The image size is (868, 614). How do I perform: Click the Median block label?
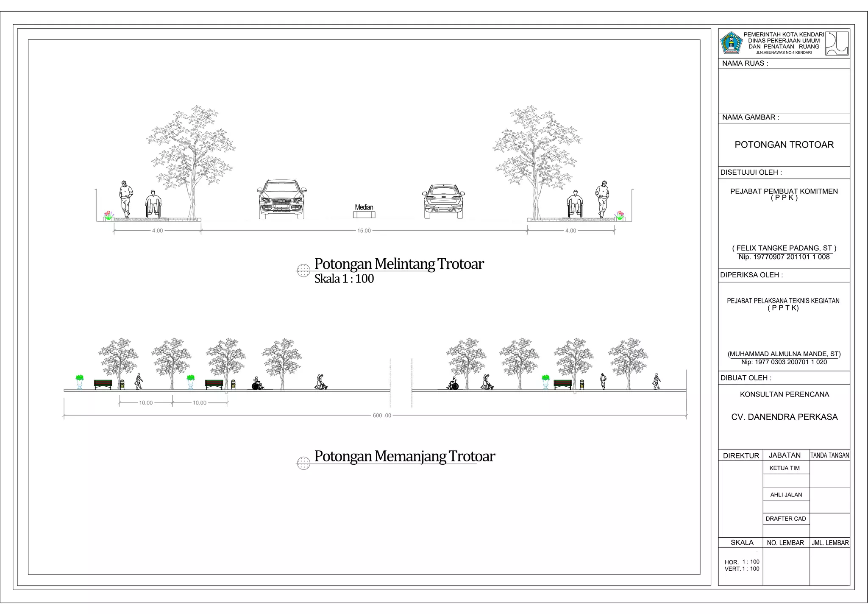[x=364, y=207]
